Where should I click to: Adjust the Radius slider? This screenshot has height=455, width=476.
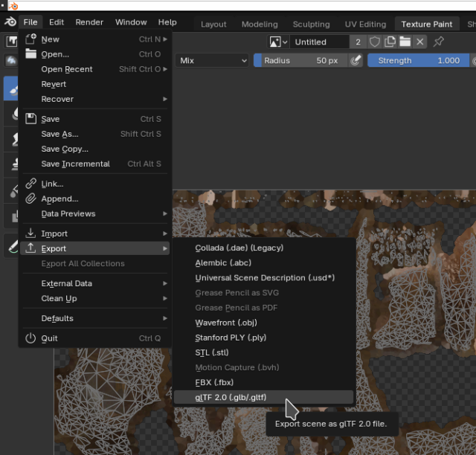300,60
